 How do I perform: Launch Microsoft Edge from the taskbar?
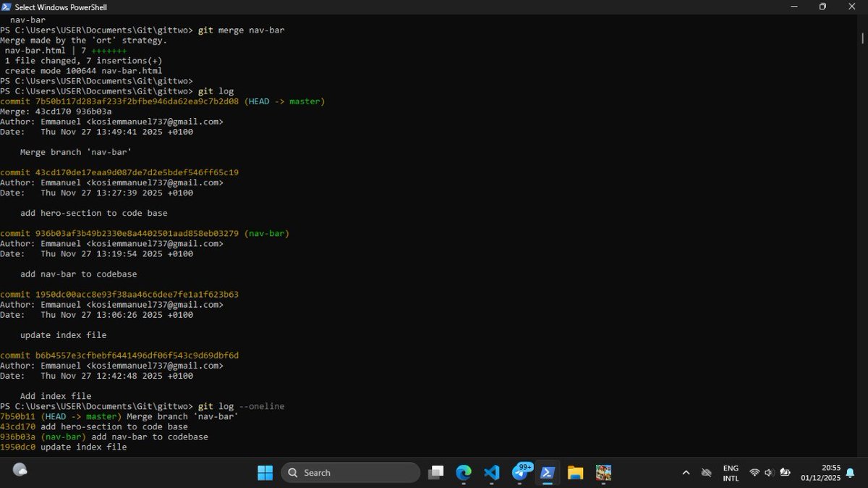coord(464,473)
